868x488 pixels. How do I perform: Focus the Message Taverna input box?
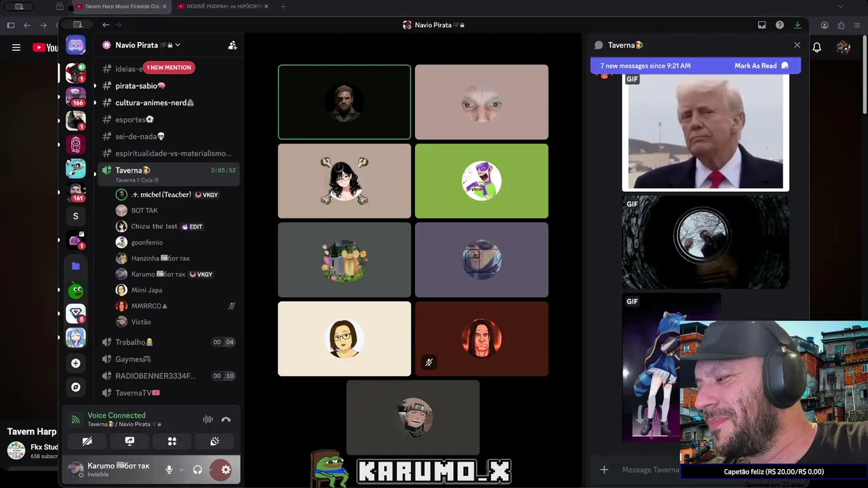point(651,470)
